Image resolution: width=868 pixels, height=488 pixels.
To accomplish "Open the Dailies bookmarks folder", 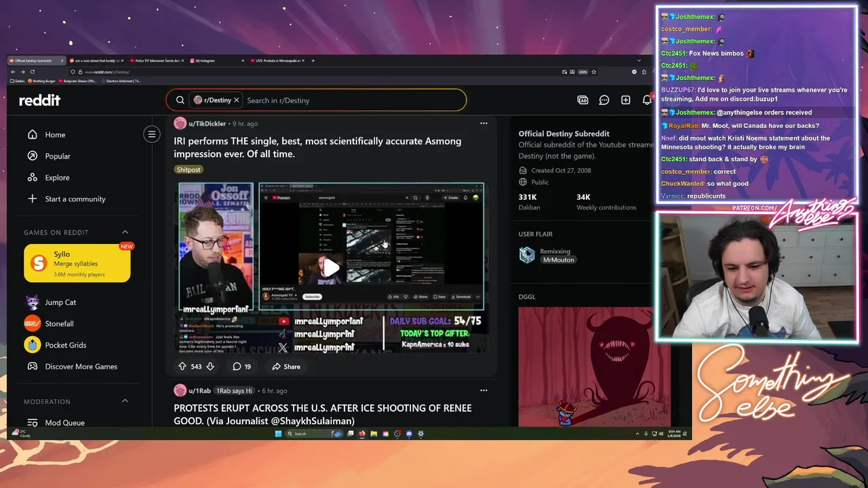I will click(18, 81).
